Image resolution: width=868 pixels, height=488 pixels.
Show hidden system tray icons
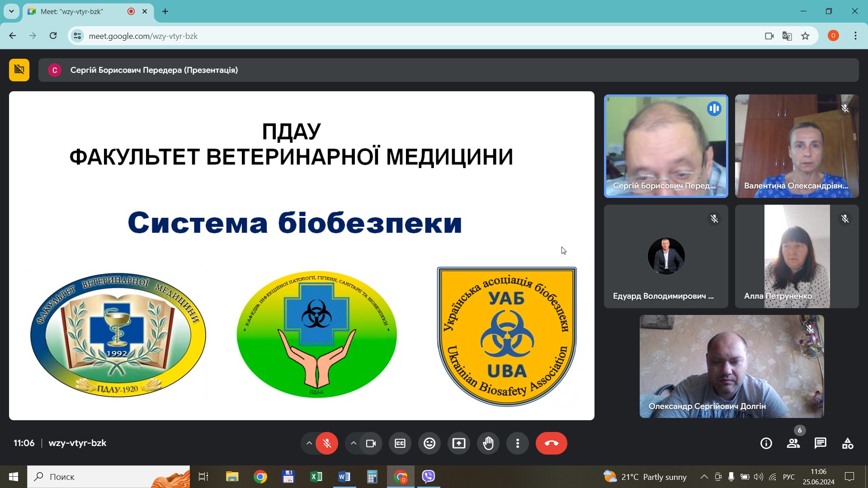coord(704,477)
